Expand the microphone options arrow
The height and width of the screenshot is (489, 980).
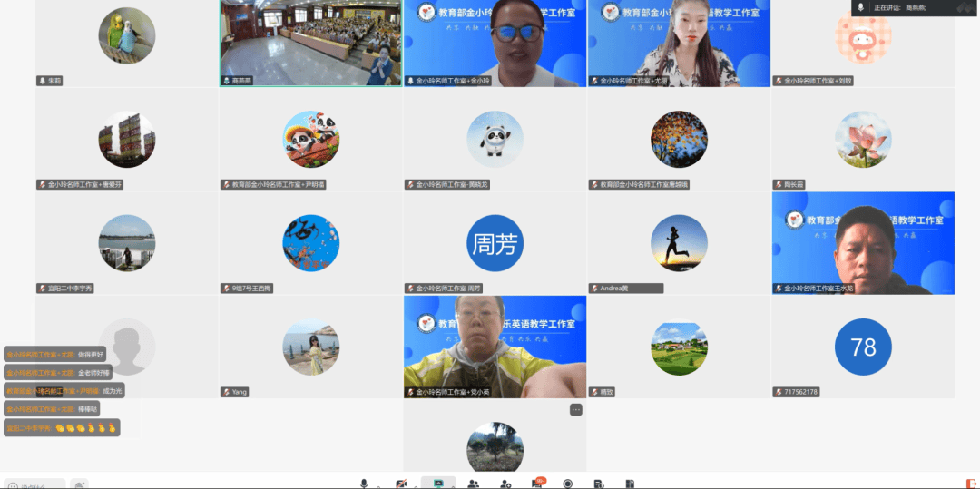pyautogui.click(x=378, y=485)
